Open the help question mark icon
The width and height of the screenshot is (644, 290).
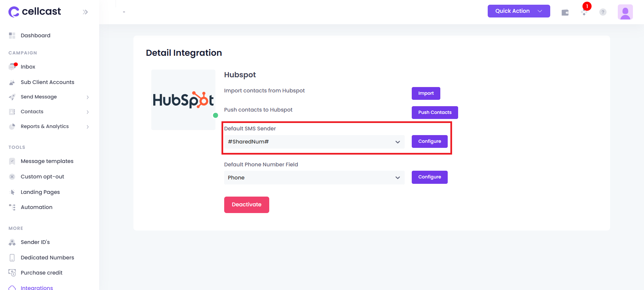(x=603, y=12)
